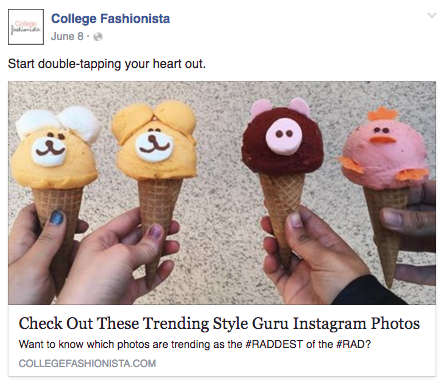Click the globe public-audience icon
The width and height of the screenshot is (445, 387).
click(x=98, y=36)
